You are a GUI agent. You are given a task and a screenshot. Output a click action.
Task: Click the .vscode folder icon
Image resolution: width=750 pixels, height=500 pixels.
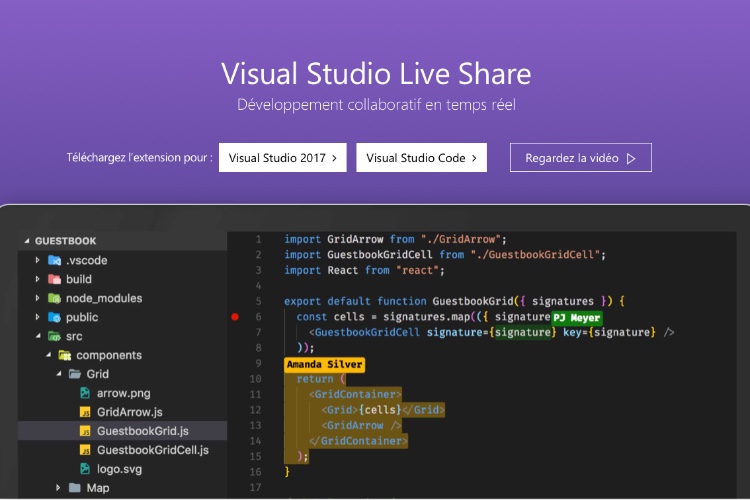[x=55, y=260]
